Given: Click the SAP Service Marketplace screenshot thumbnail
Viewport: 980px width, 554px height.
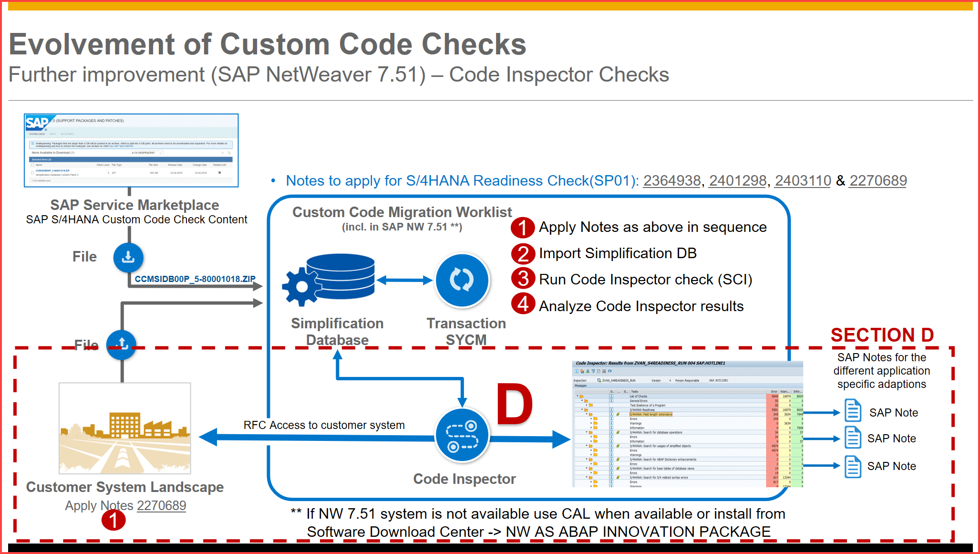Looking at the screenshot, I should click(131, 150).
